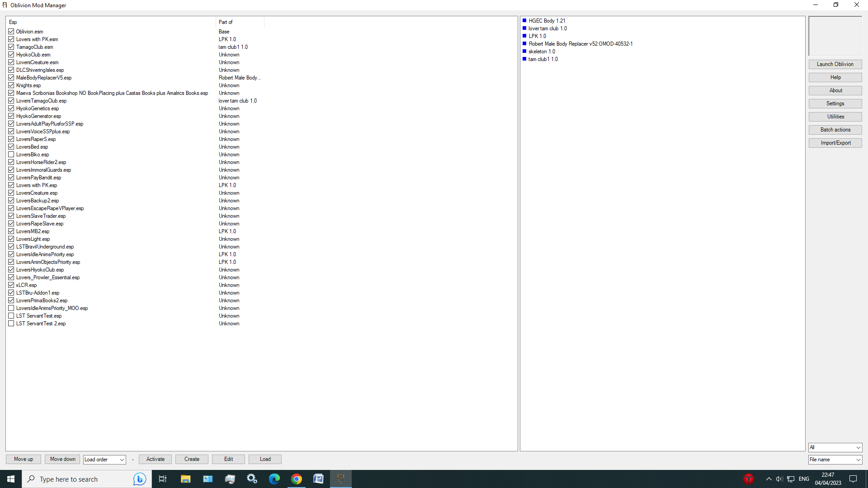
Task: Click the Move down button
Action: [62, 459]
